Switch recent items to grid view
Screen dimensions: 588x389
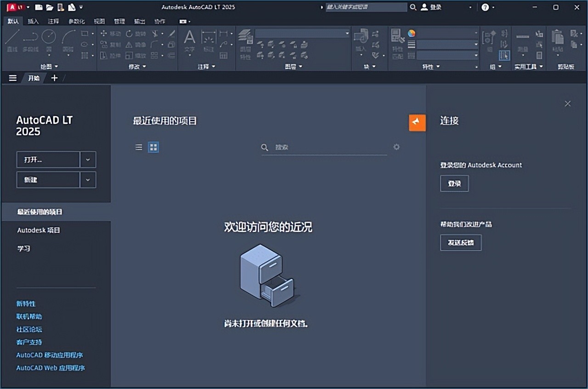pyautogui.click(x=153, y=147)
